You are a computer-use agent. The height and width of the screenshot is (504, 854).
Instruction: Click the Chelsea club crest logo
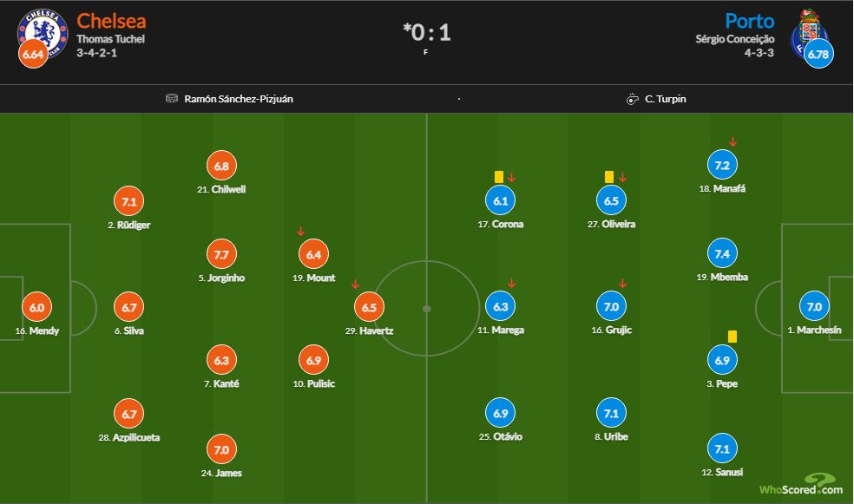click(43, 33)
